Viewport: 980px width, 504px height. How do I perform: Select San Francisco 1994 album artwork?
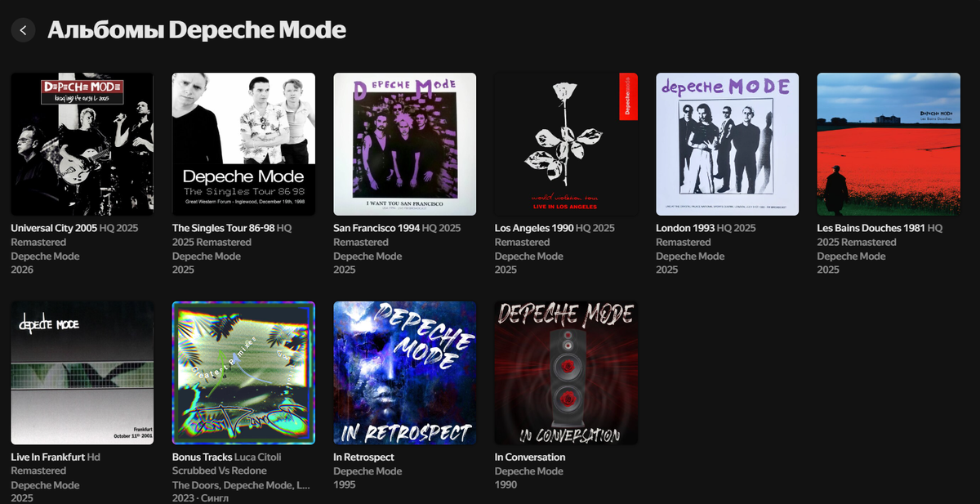pos(404,145)
